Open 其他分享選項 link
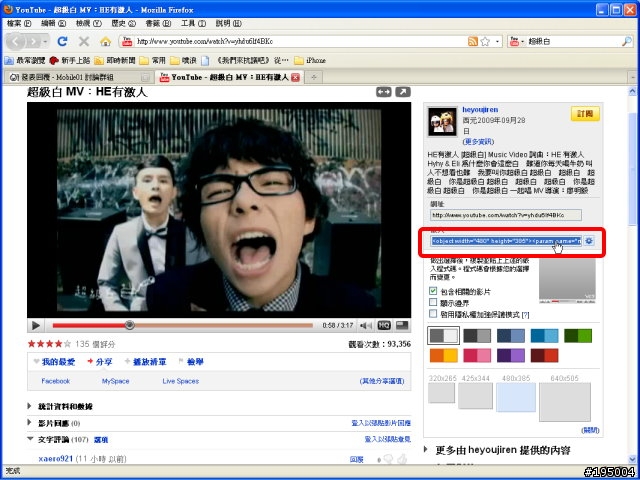The width and height of the screenshot is (640, 480). 382,381
